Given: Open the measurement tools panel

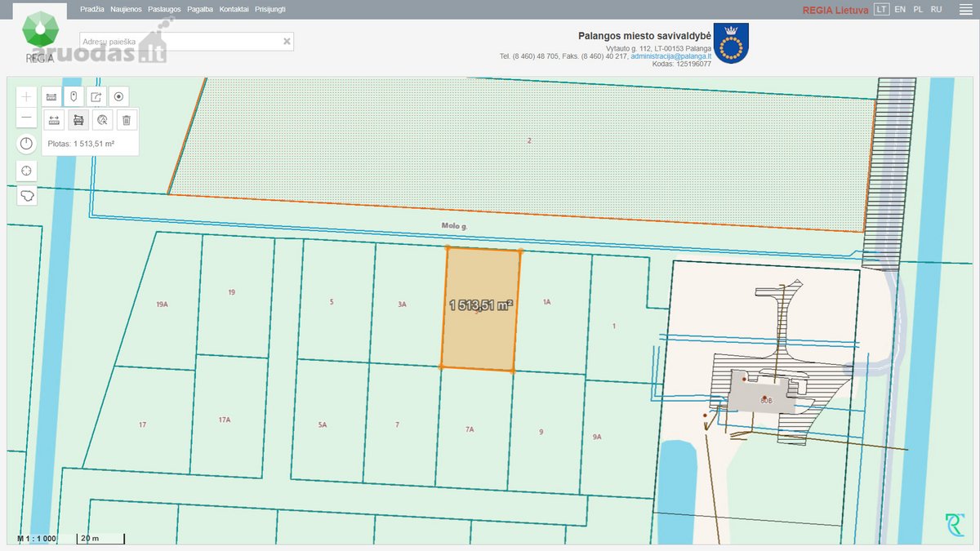Looking at the screenshot, I should click(51, 96).
